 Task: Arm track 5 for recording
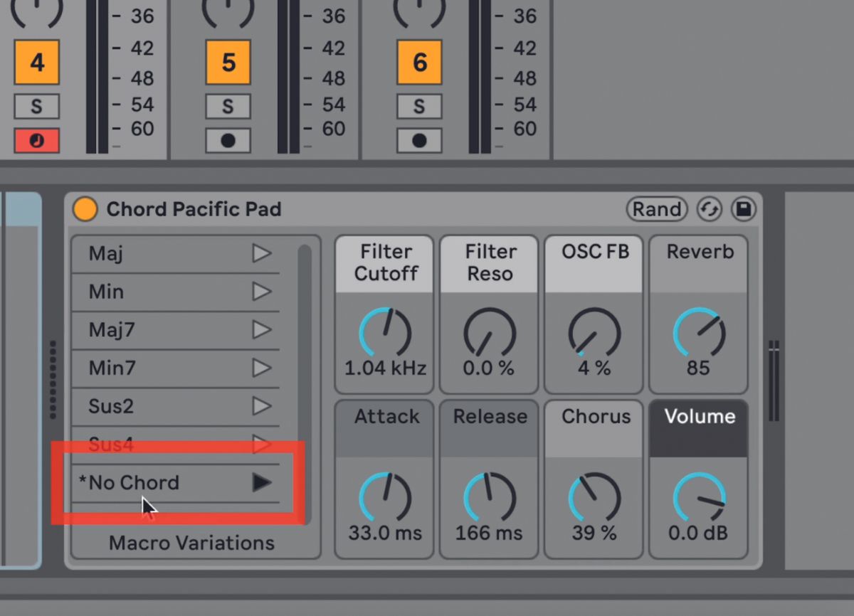[228, 141]
